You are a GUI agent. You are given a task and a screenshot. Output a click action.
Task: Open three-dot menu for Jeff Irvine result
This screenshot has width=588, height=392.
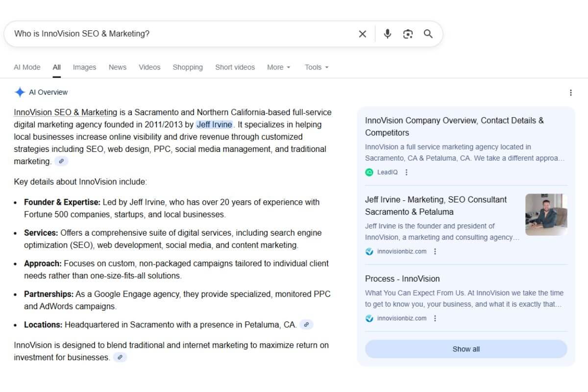(x=435, y=251)
